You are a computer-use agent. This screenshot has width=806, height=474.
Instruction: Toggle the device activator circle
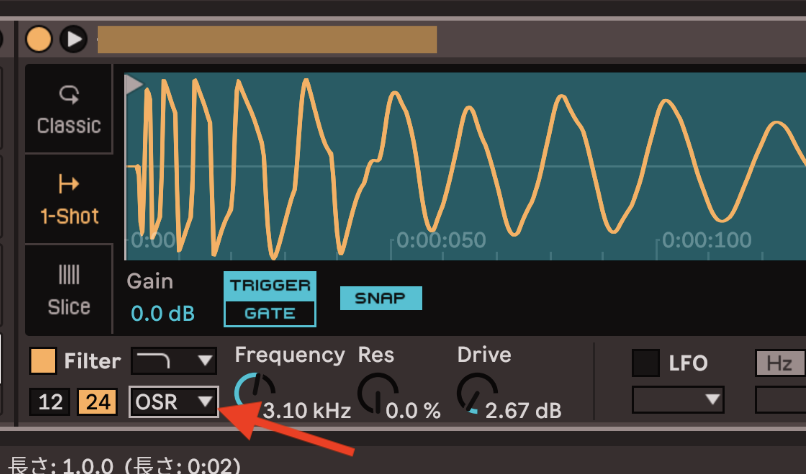tap(39, 39)
